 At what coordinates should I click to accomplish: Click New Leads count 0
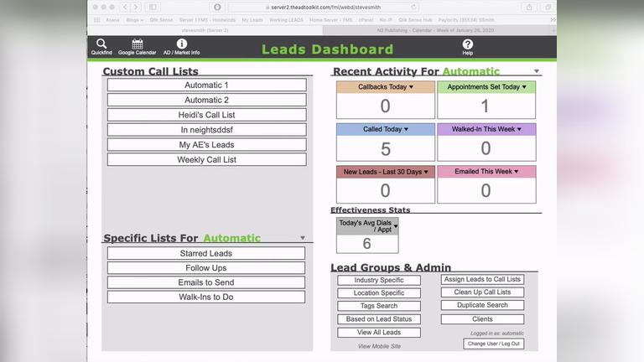tap(385, 190)
